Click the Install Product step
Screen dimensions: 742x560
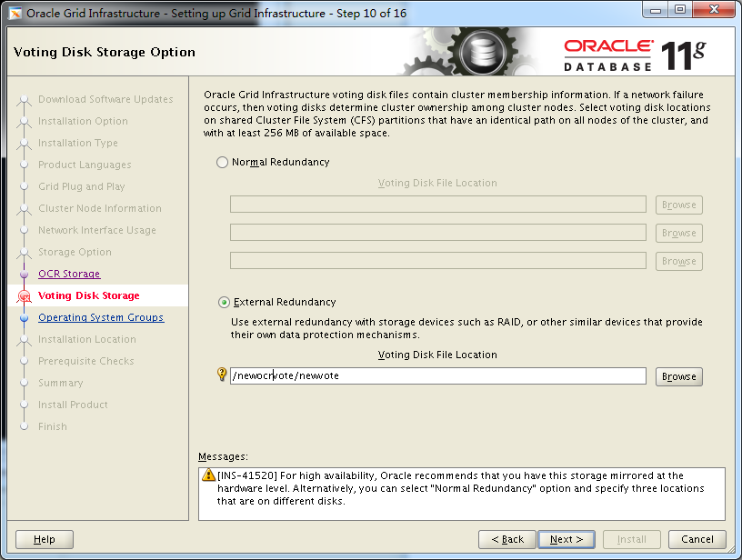(73, 405)
